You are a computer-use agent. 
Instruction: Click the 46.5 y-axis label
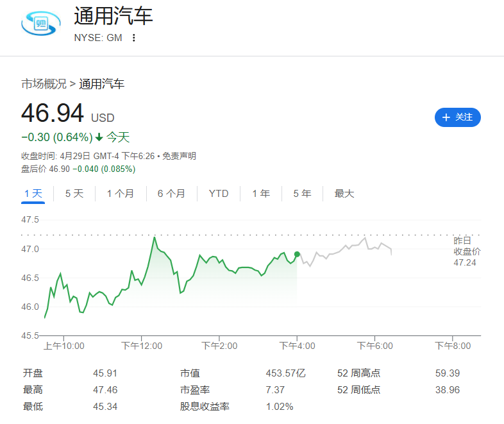[x=30, y=278]
